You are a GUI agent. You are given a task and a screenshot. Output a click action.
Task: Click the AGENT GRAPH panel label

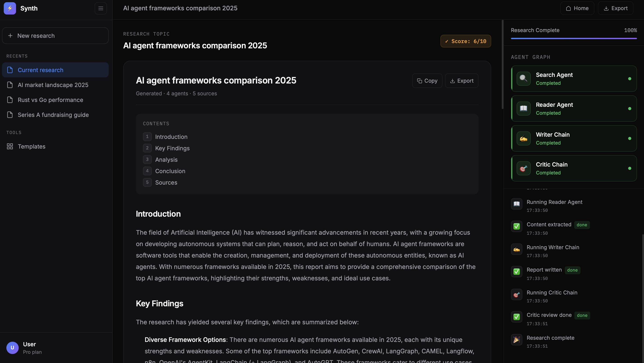(530, 57)
